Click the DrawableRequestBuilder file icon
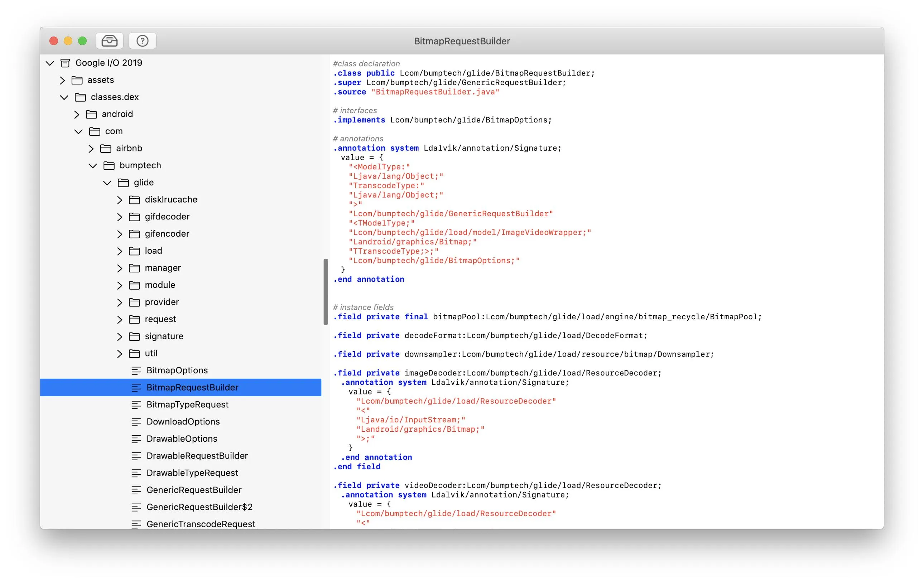 click(136, 456)
